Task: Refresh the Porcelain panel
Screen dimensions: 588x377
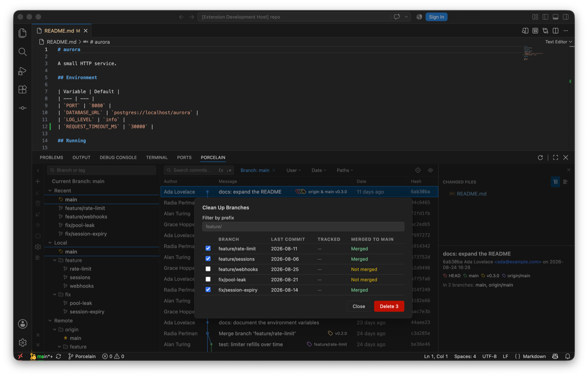Action: (540, 157)
